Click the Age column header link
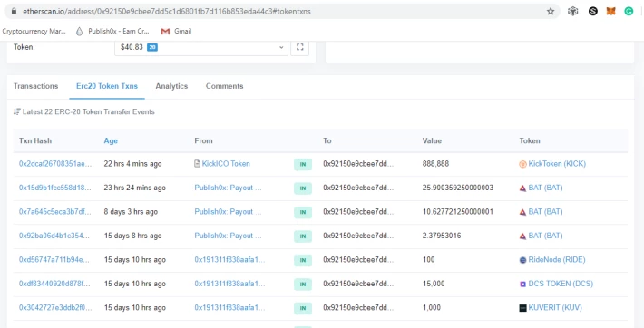 click(x=111, y=140)
